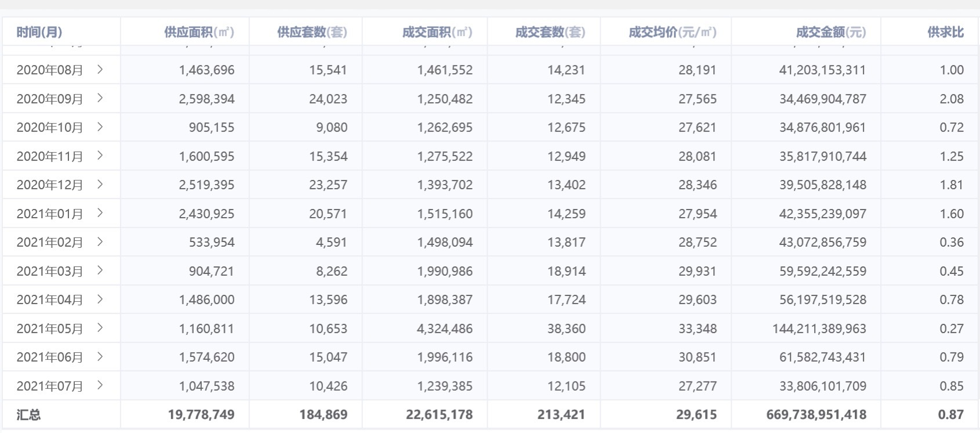Screen dimensions: 980x433
Task: Click the 供求比 column header
Action: tap(945, 32)
